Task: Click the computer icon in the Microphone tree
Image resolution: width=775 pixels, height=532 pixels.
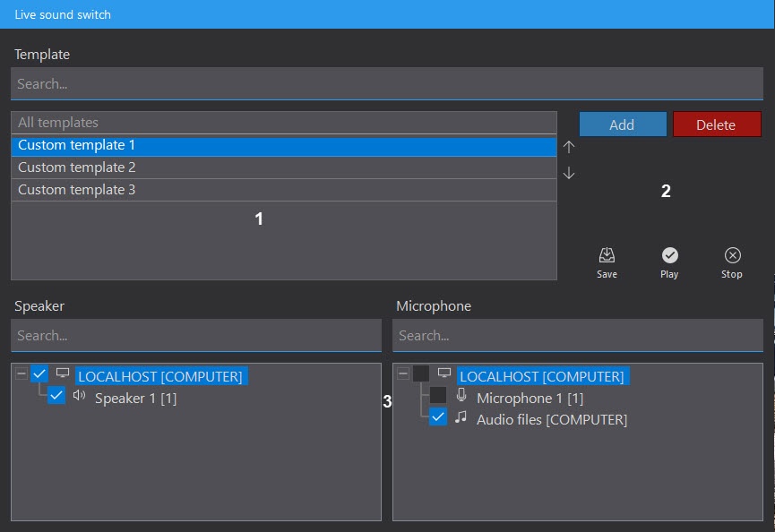Action: [444, 373]
